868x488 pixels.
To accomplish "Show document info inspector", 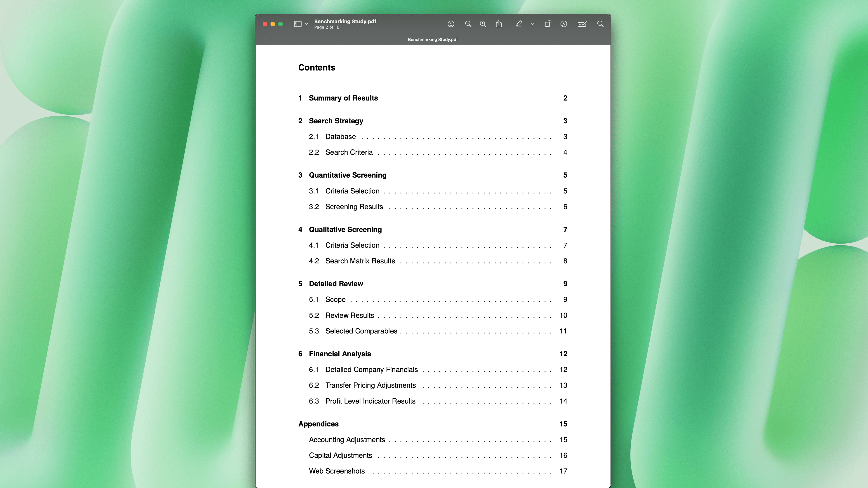I will pyautogui.click(x=451, y=23).
